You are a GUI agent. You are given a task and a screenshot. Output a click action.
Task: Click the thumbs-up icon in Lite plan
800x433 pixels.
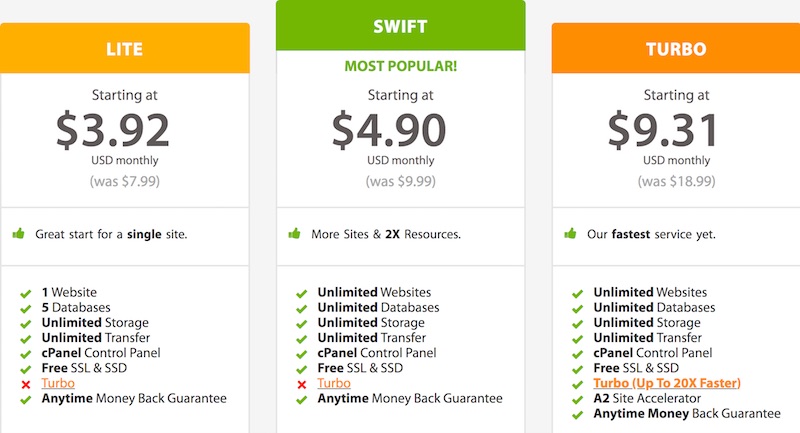(18, 234)
